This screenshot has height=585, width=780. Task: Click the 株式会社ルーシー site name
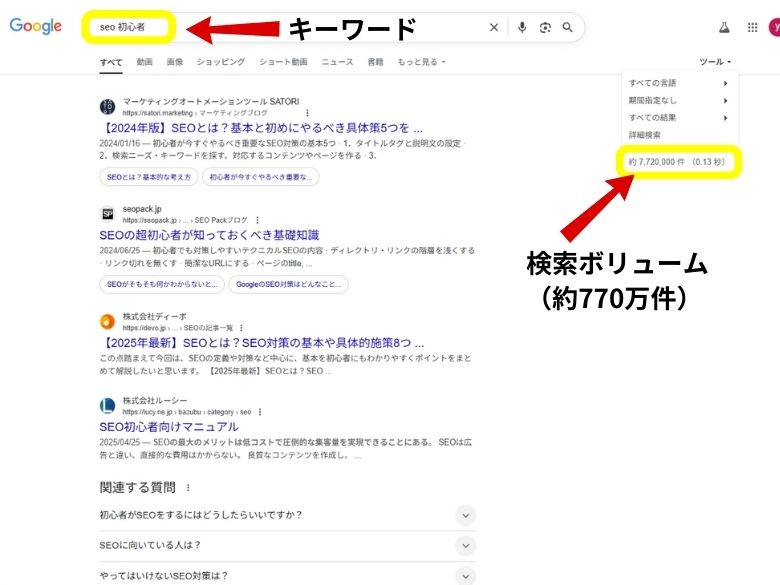point(155,400)
